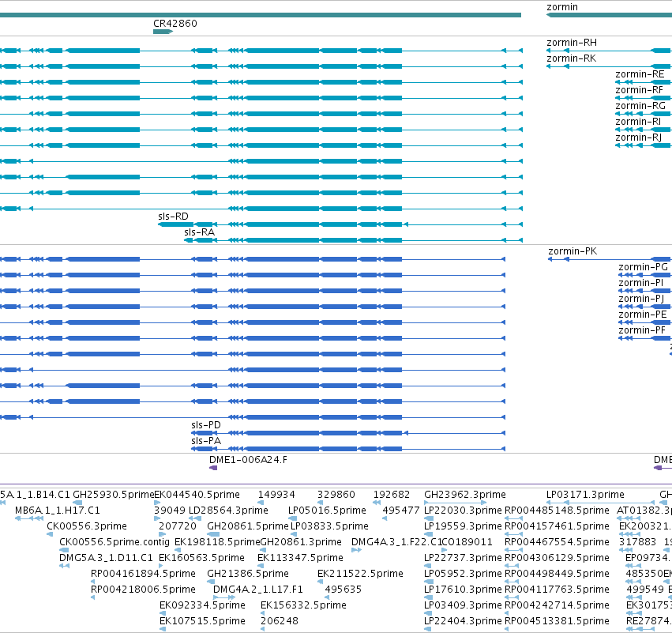Select the LP05016.5prime EST label
672x633 pixels.
click(x=327, y=511)
